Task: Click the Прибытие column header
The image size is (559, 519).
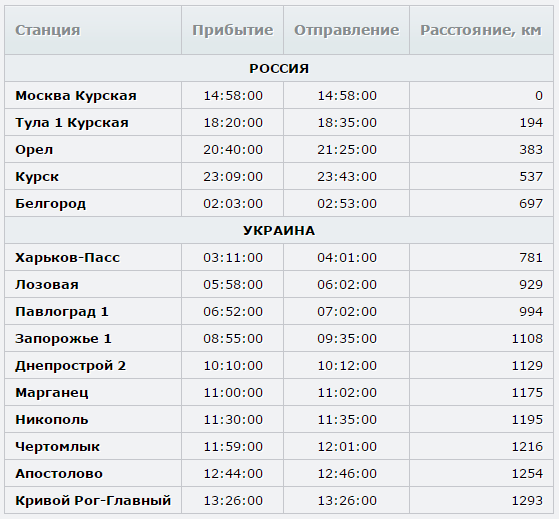Action: tap(232, 30)
